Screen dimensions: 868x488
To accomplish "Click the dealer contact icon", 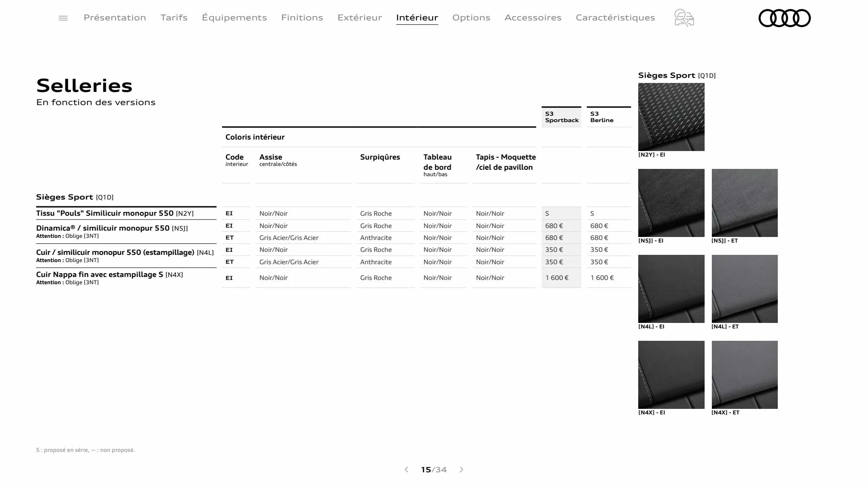I will pos(684,18).
